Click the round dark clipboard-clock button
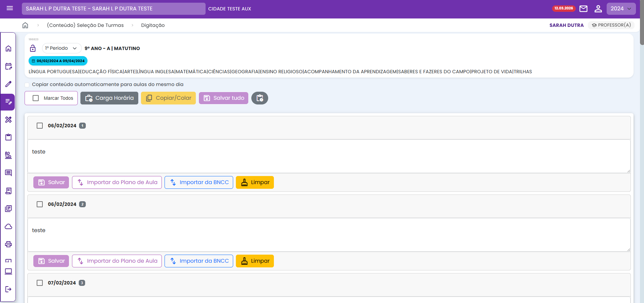 pyautogui.click(x=259, y=98)
